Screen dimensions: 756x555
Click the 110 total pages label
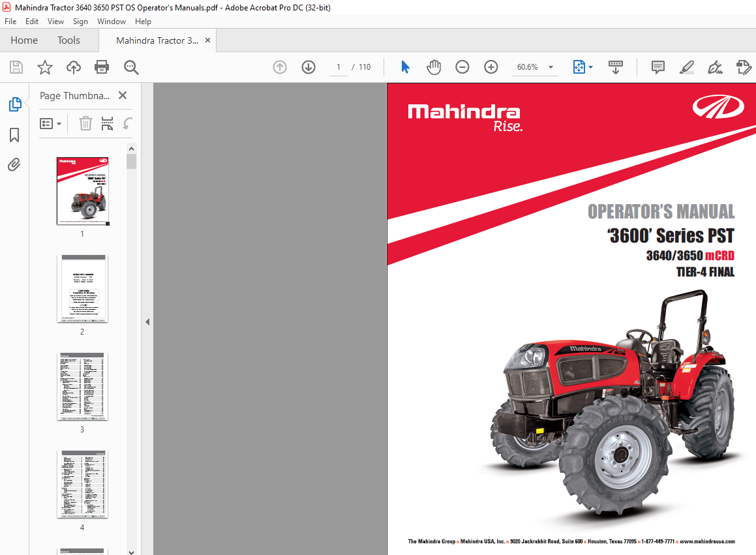(x=365, y=67)
